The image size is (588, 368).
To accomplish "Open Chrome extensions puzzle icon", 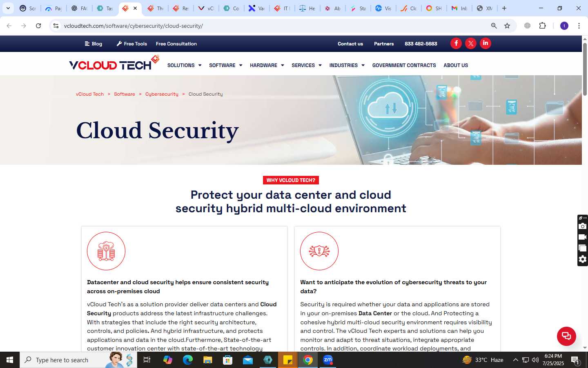I will tap(542, 26).
